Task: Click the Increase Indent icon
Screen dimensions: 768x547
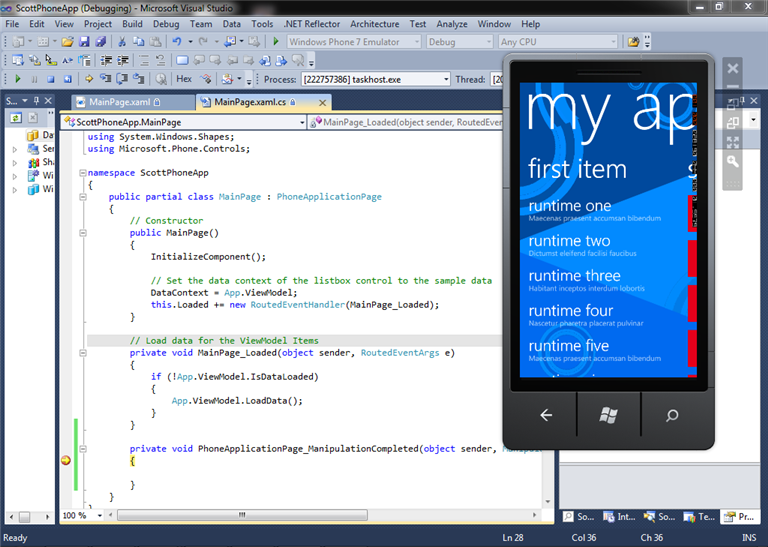Action: (x=123, y=60)
